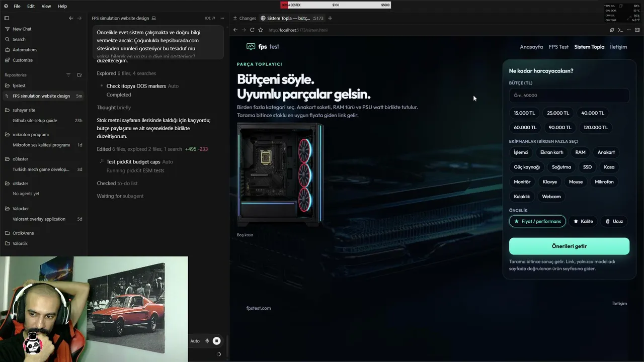Image resolution: width=644 pixels, height=362 pixels.
Task: Toggle the Ekran kartı equipment chip
Action: (552, 152)
